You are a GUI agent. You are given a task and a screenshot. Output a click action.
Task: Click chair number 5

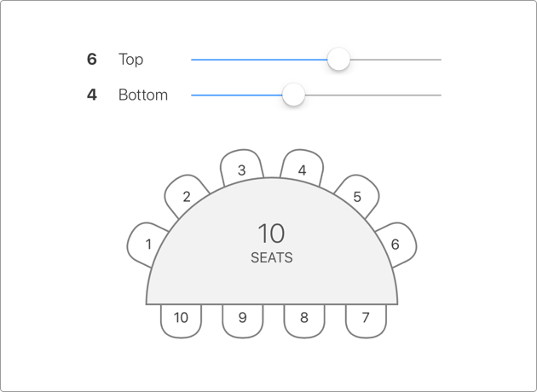pos(357,196)
